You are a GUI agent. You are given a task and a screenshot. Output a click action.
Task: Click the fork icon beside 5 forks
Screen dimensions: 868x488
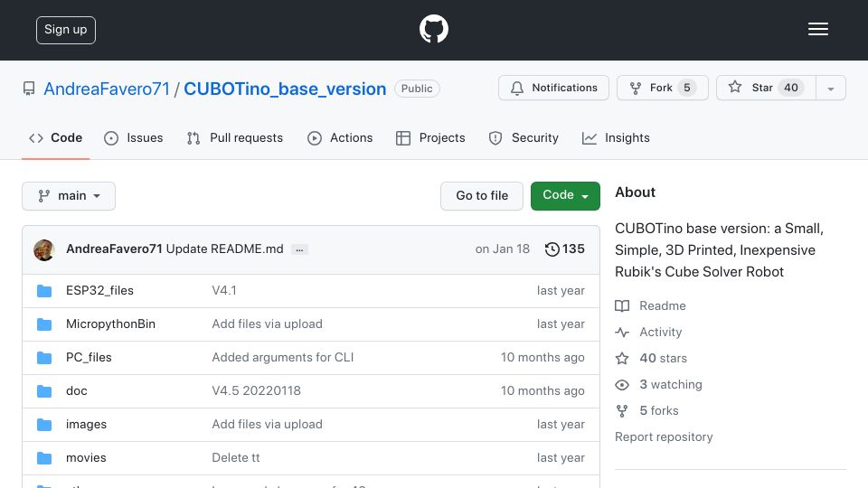coord(622,411)
